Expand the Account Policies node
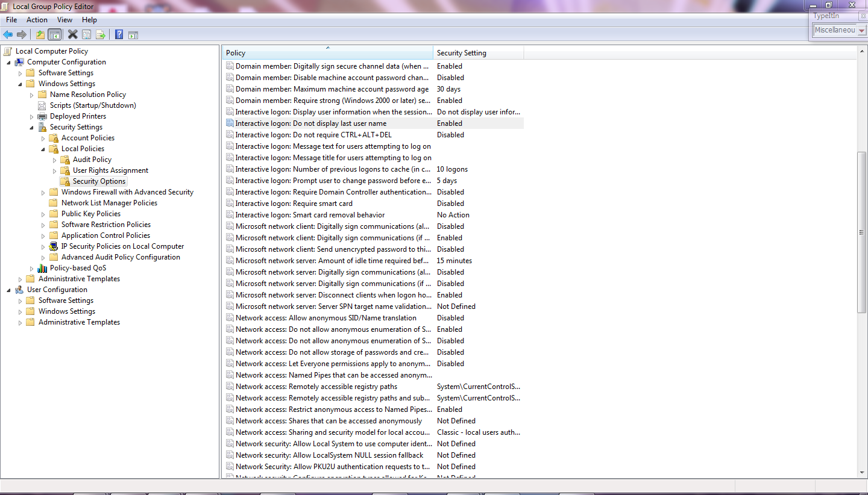 pyautogui.click(x=43, y=138)
